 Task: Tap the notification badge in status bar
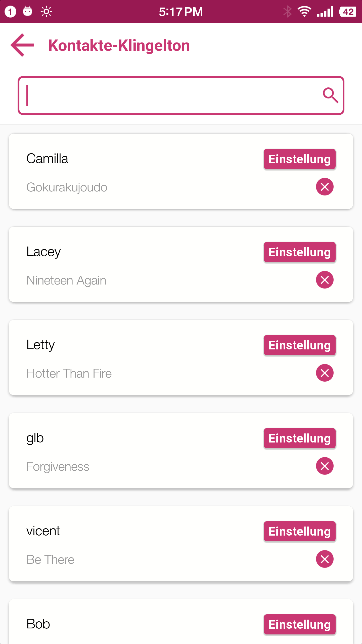(x=10, y=12)
